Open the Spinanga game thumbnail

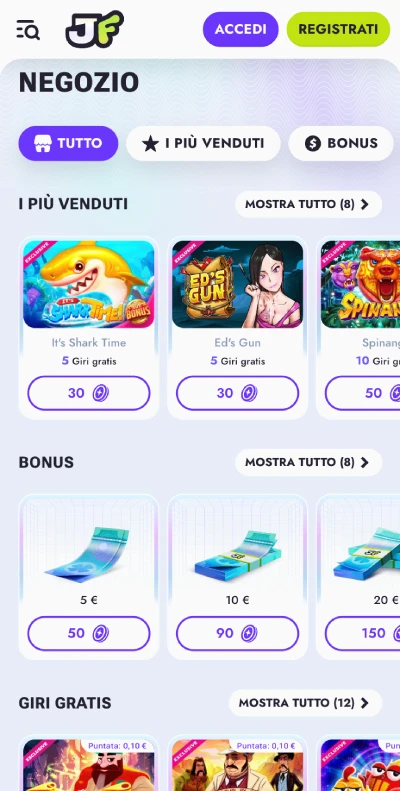coord(360,285)
